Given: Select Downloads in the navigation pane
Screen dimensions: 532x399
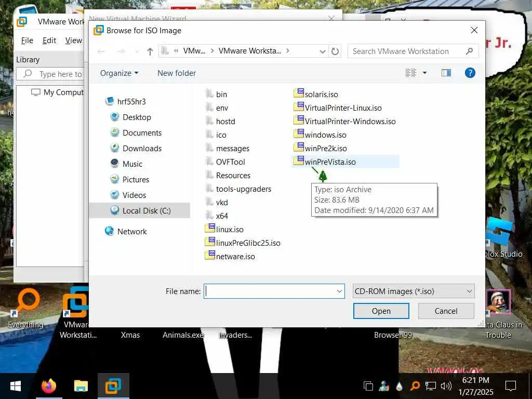Looking at the screenshot, I should [142, 148].
